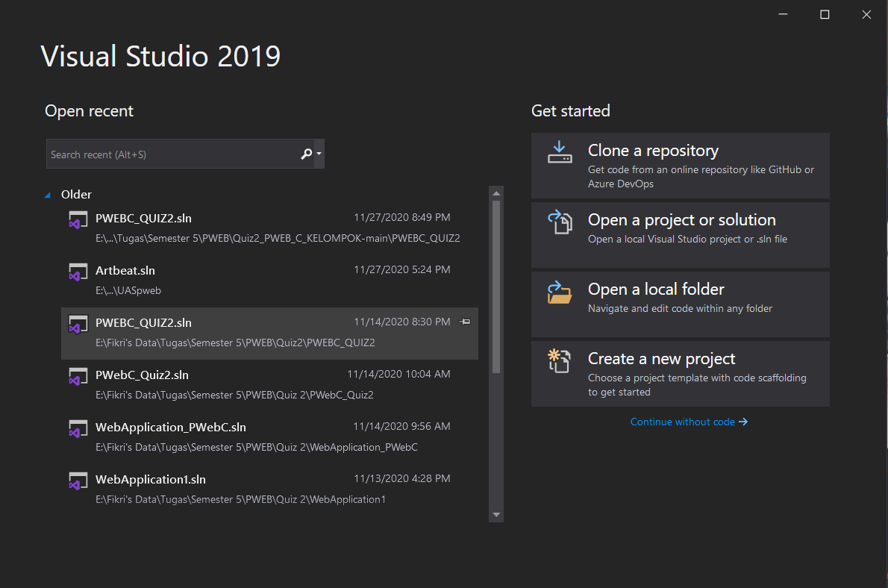Open WebApplication1.sln from recent list
888x588 pixels.
click(269, 490)
